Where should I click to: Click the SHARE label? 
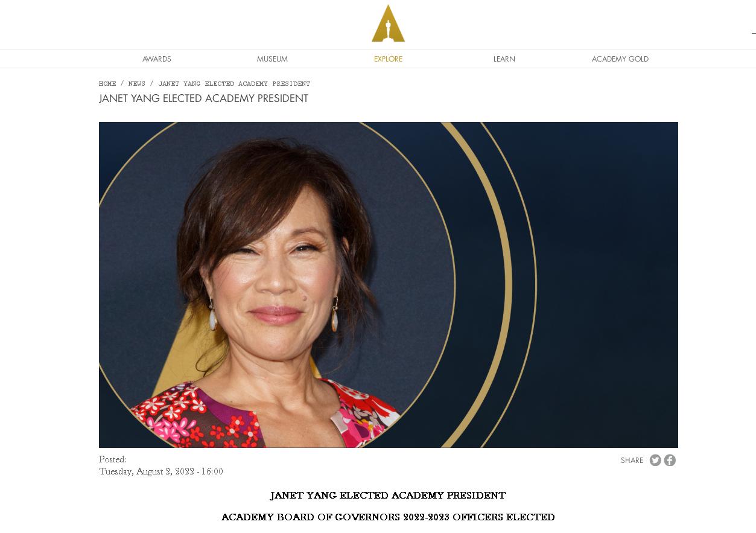632,461
